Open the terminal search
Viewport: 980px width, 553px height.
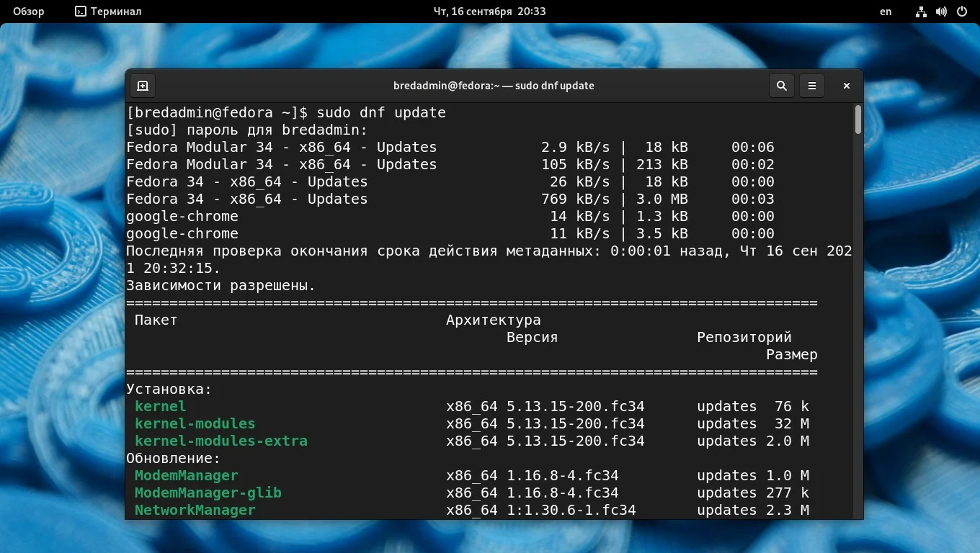click(782, 86)
